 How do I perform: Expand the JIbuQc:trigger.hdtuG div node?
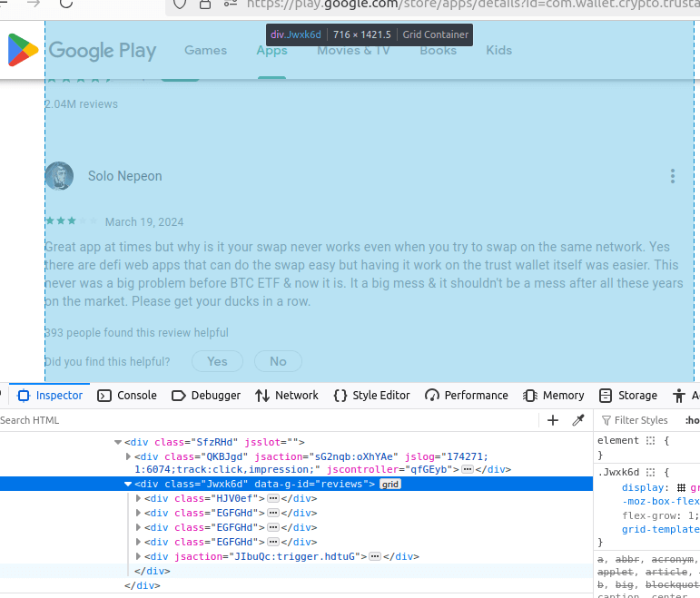(138, 556)
